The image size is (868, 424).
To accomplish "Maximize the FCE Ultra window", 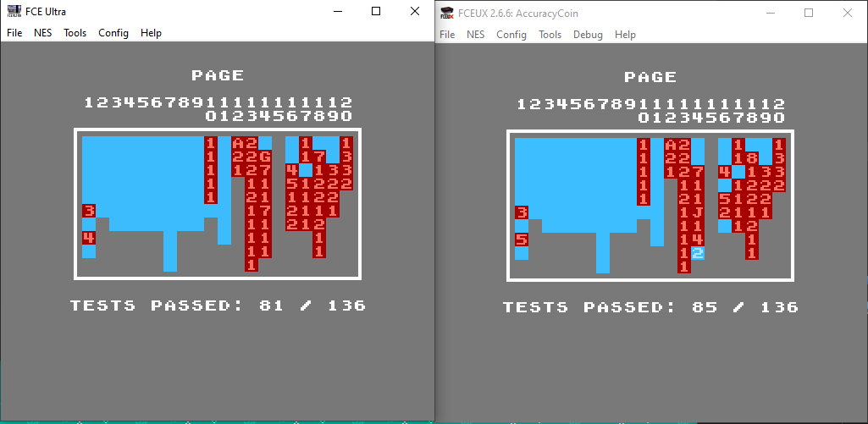I will coord(376,12).
